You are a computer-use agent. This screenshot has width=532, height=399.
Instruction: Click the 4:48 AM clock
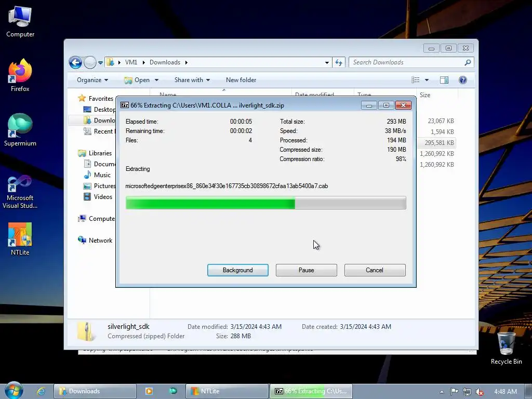(505, 392)
